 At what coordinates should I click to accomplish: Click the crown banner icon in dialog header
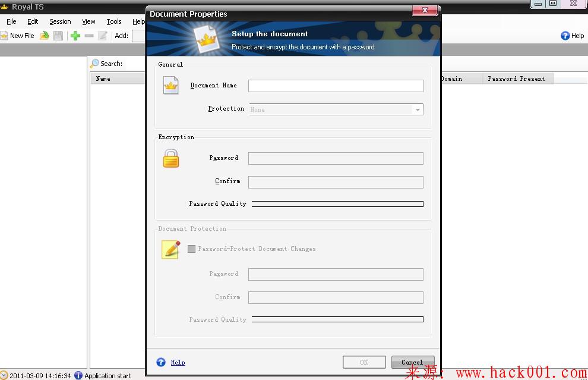coord(206,39)
